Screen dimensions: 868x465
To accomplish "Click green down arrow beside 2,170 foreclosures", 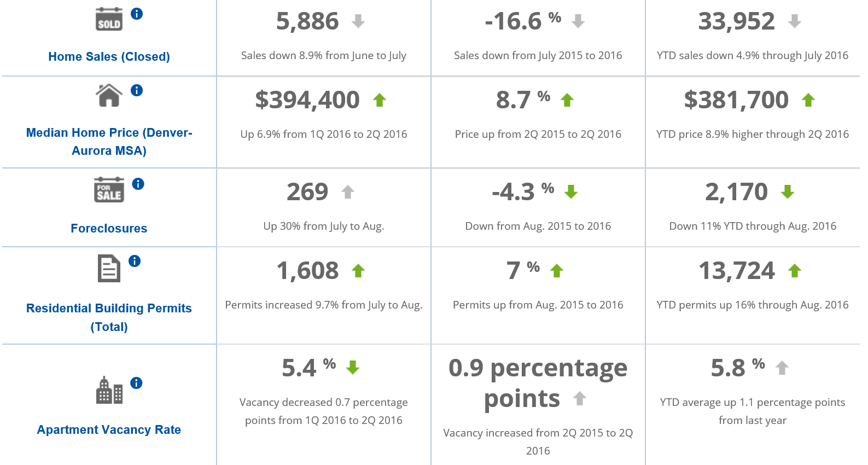I will [788, 192].
